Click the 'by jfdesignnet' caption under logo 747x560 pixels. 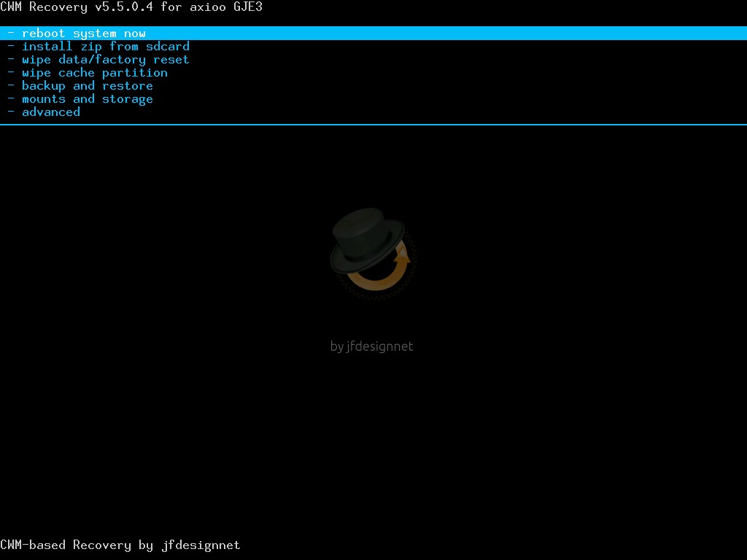[x=371, y=346]
